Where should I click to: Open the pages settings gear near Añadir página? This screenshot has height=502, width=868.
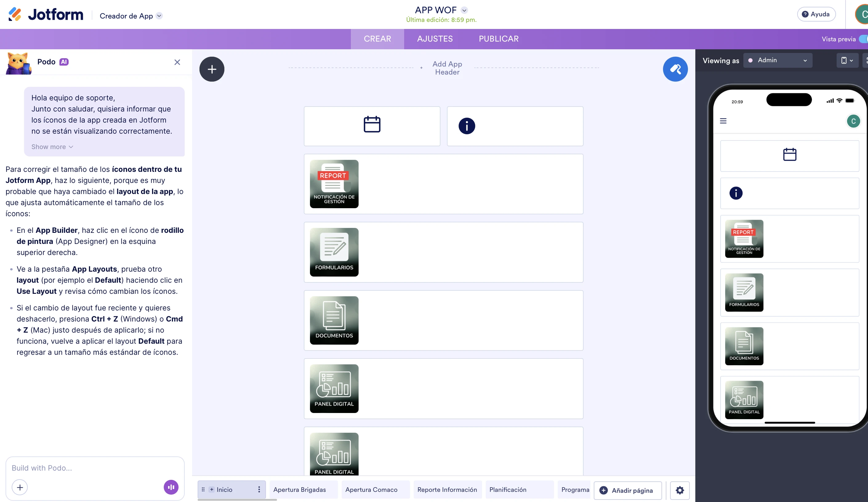[680, 490]
